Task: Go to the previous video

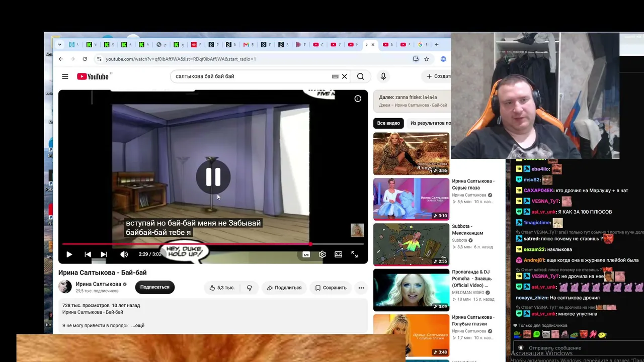Action: pos(88,254)
